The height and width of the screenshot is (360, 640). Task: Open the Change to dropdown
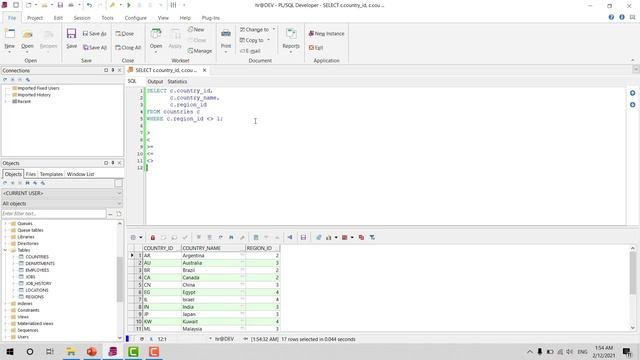(x=257, y=29)
